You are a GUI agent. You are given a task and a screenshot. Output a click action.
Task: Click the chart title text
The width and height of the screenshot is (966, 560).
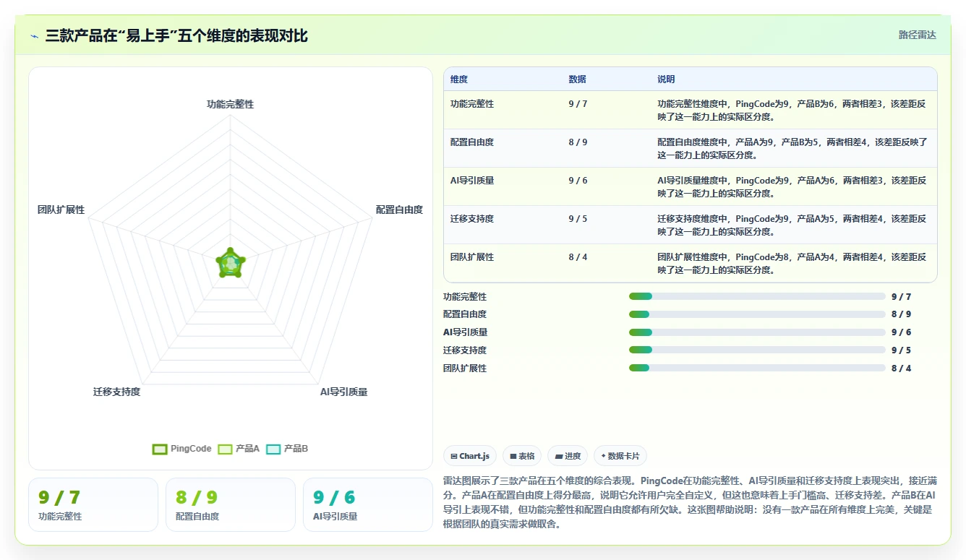[x=176, y=35]
